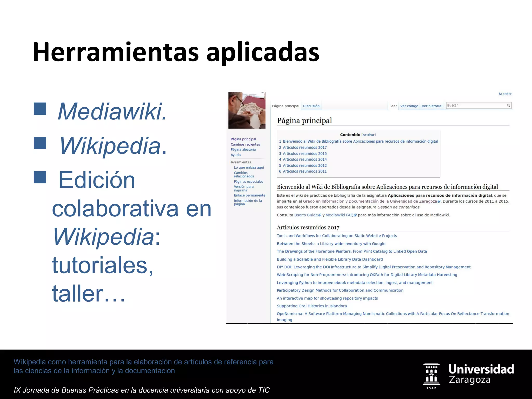Click the external link icon after User's Guide
Image resolution: width=532 pixels, height=399 pixels.
[x=320, y=215]
